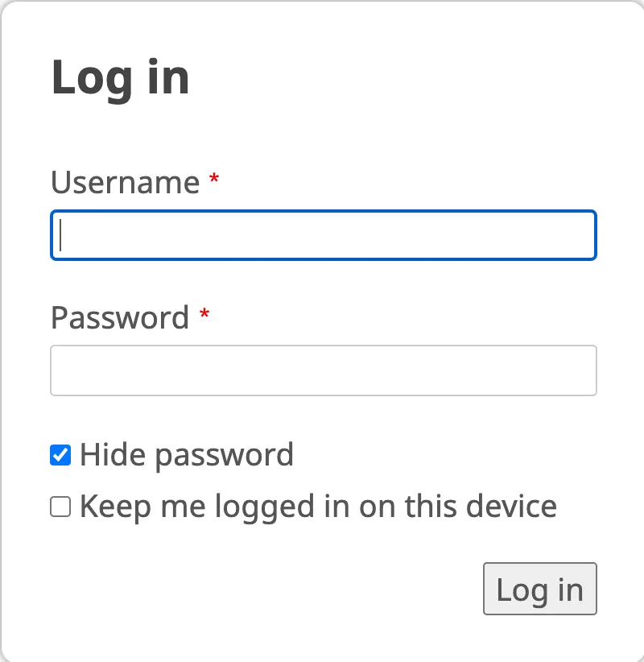644x662 pixels.
Task: Enable Keep me logged in checkbox
Action: (60, 507)
